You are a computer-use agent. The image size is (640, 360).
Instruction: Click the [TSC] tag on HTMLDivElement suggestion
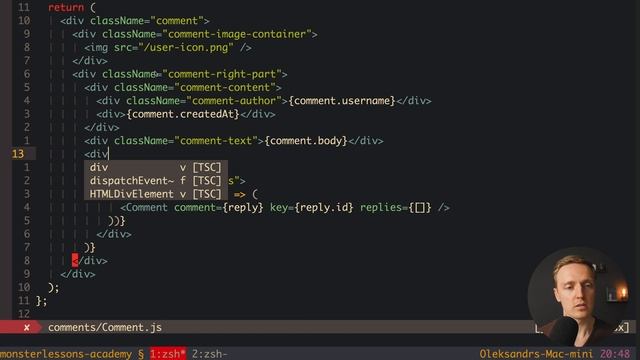tap(207, 194)
